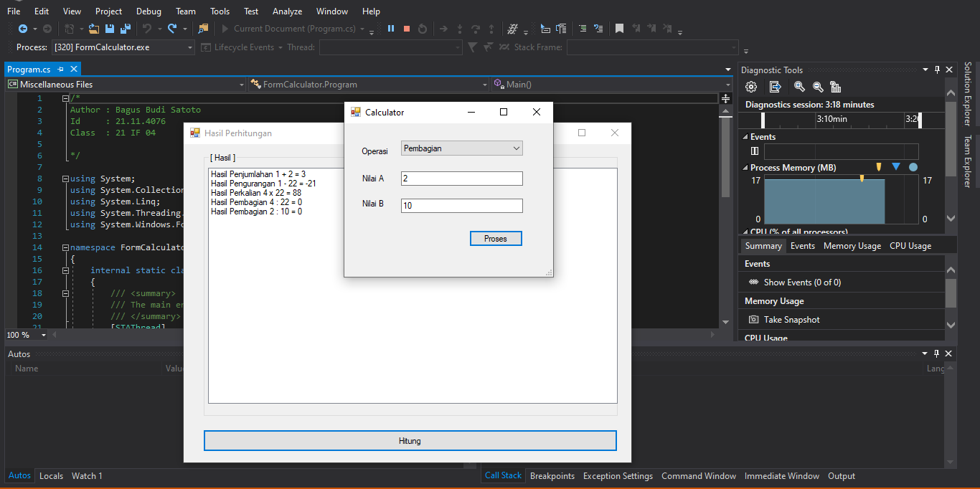
Task: Restart the debugging session
Action: pyautogui.click(x=423, y=29)
